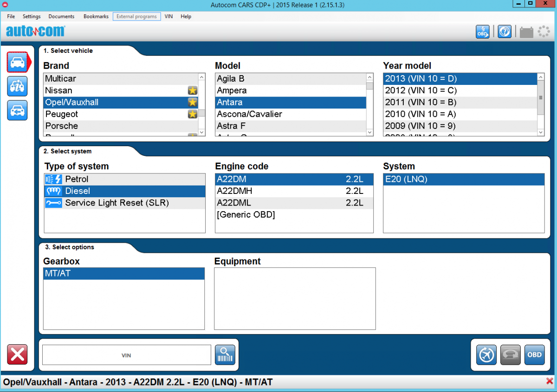Open the vehicle selection sidebar icon
The width and height of the screenshot is (557, 392).
pyautogui.click(x=18, y=62)
